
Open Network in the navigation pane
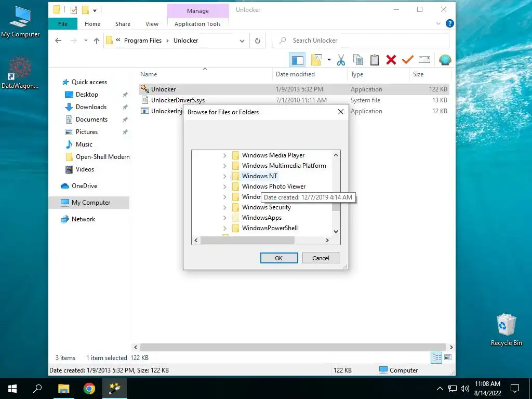83,219
